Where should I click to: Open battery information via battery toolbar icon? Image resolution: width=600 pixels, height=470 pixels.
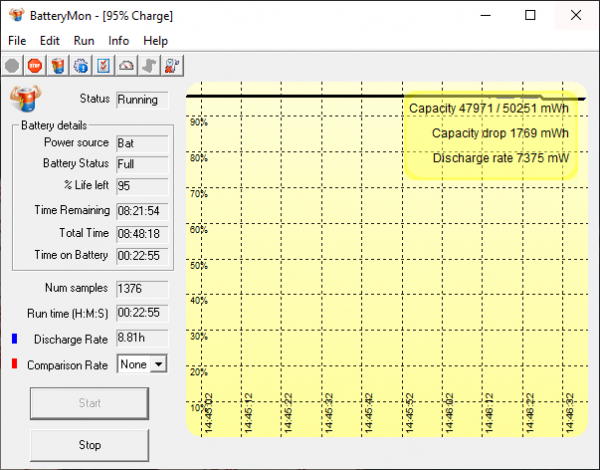[x=58, y=65]
